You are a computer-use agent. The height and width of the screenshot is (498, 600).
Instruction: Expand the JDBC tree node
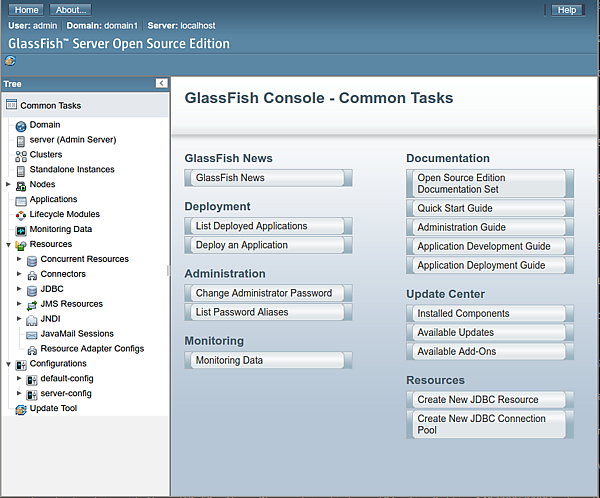(19, 289)
